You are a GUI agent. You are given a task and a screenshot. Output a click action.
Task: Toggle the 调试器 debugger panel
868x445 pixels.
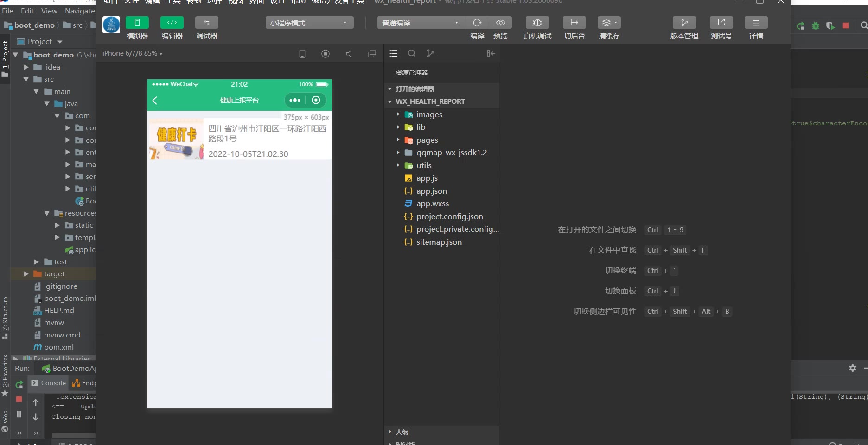click(207, 23)
